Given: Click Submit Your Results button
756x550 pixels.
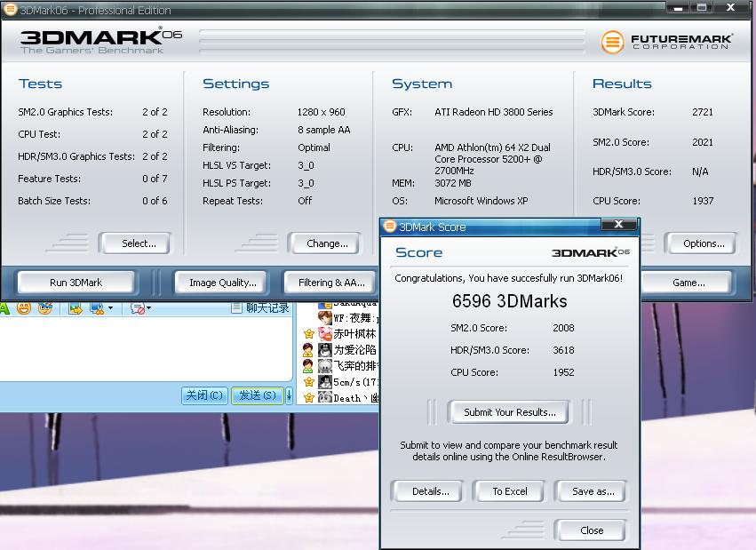Looking at the screenshot, I should tap(510, 412).
